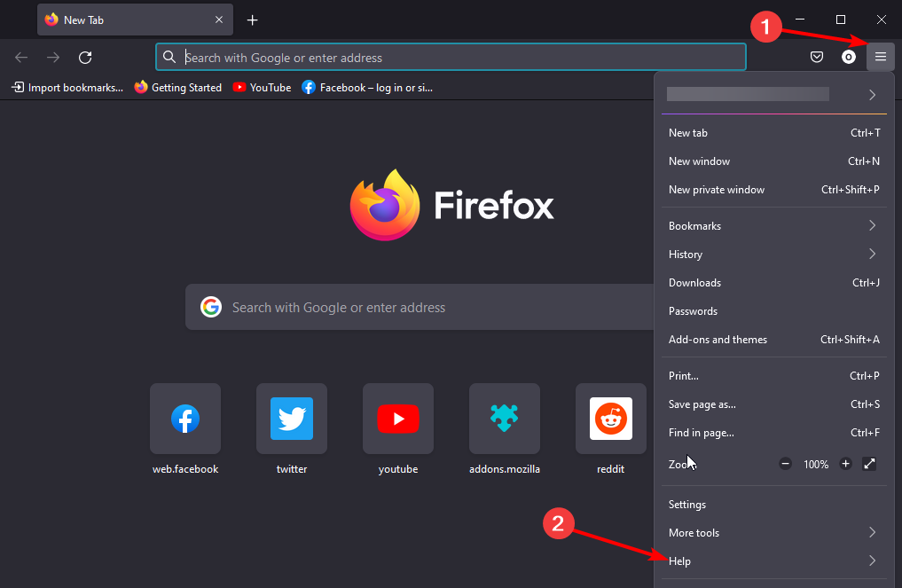The height and width of the screenshot is (588, 902).
Task: Expand the History submenu
Action: point(773,254)
